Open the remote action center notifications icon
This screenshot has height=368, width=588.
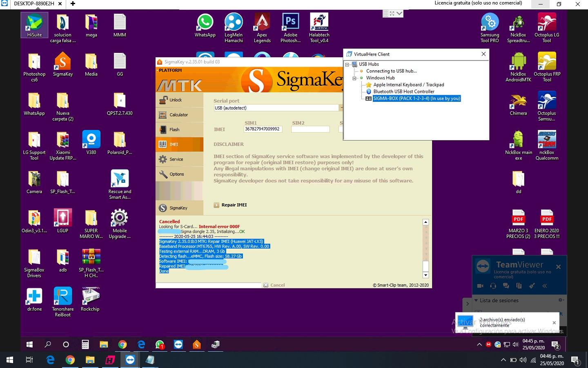555,345
